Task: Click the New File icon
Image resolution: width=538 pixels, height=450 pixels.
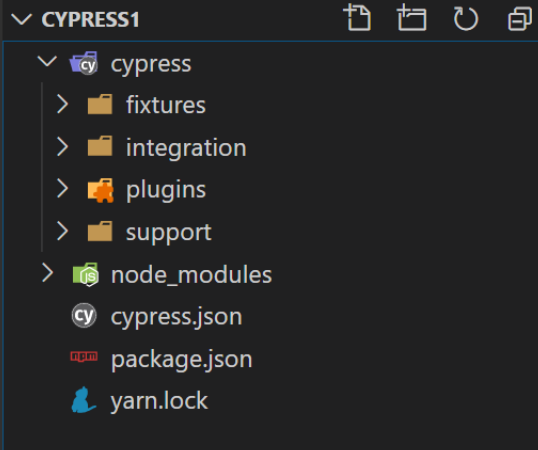Action: [357, 17]
